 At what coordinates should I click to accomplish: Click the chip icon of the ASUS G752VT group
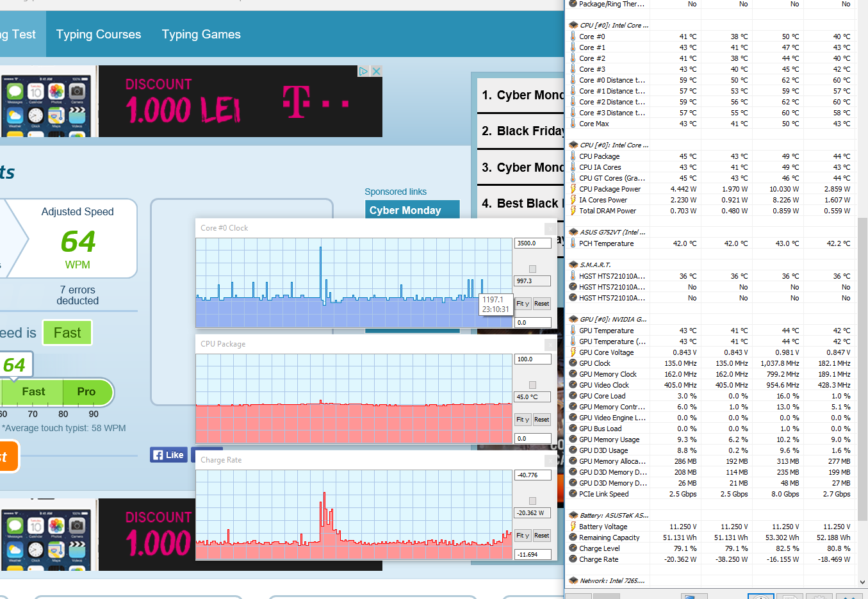coord(573,232)
